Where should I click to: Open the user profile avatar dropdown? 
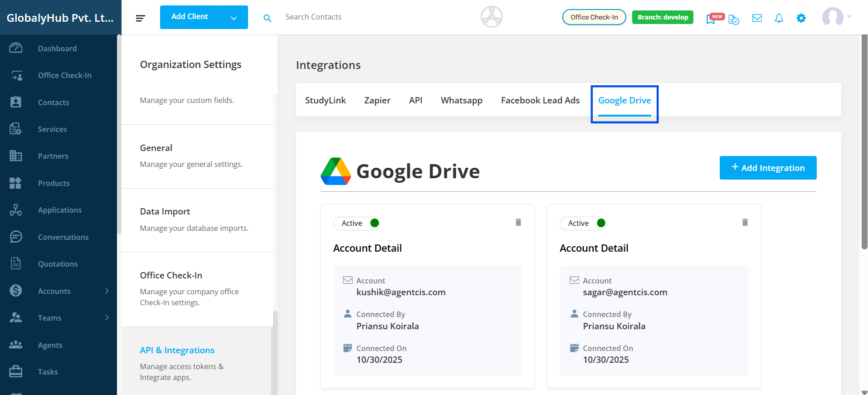coord(836,17)
